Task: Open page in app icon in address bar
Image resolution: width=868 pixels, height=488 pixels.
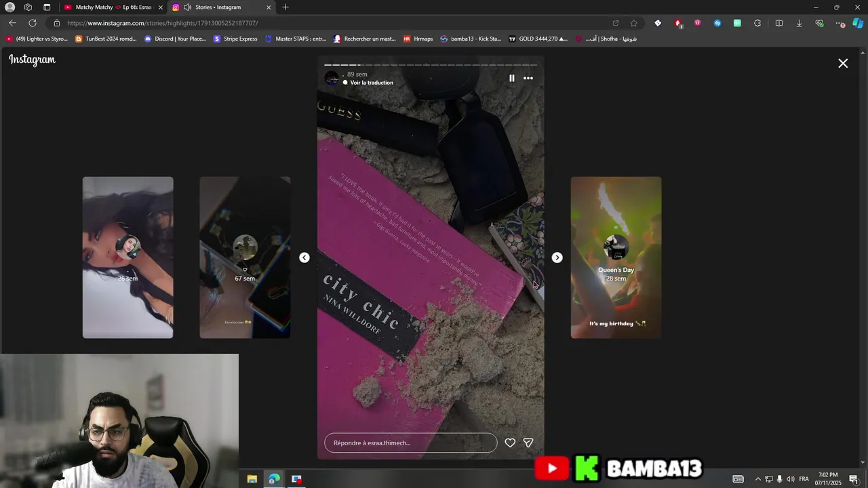Action: tap(615, 23)
